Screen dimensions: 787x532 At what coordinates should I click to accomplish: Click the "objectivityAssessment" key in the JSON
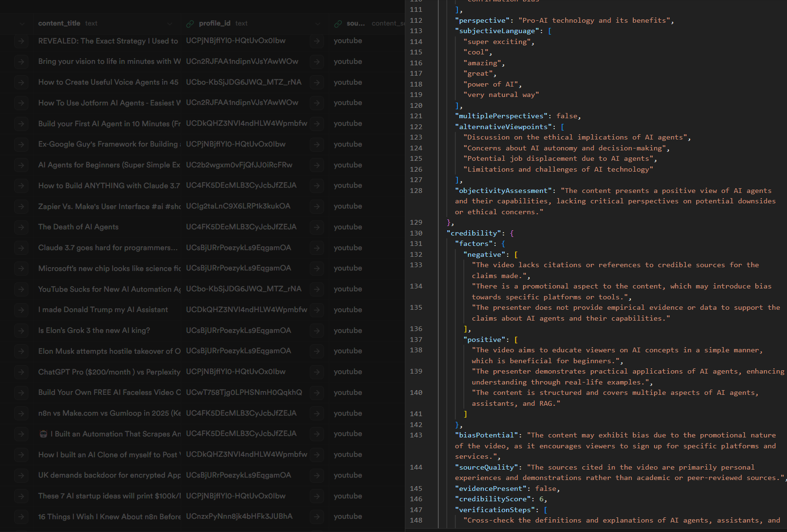pos(504,191)
